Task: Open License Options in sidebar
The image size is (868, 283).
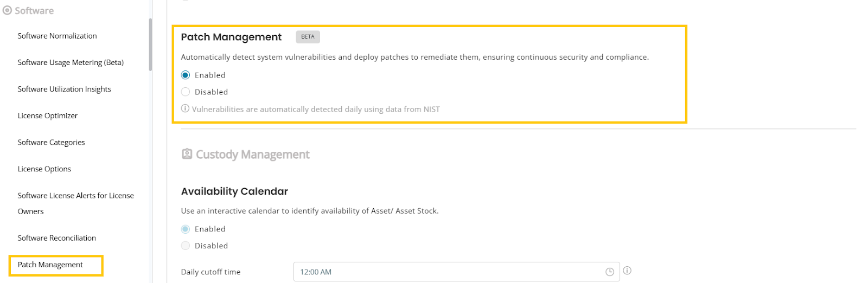Action: click(44, 169)
